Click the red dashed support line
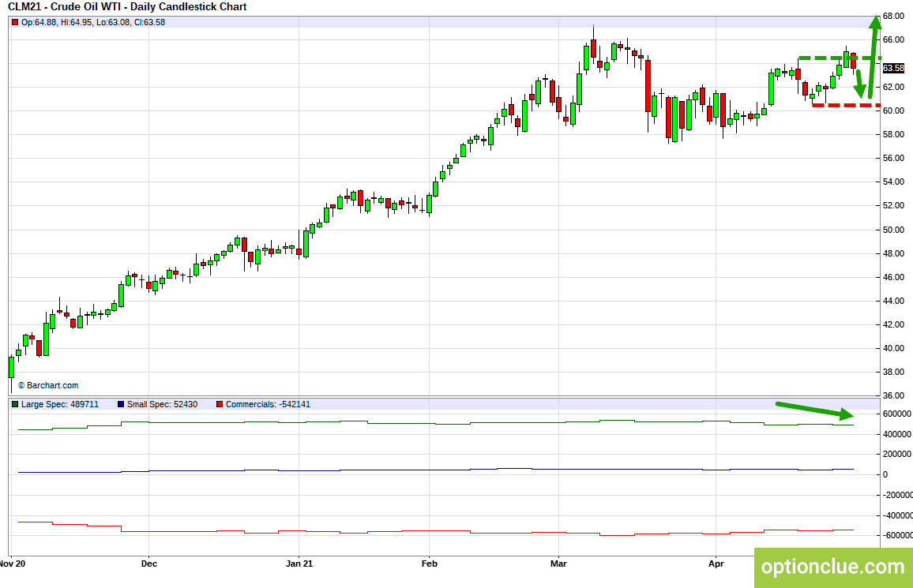 point(846,105)
